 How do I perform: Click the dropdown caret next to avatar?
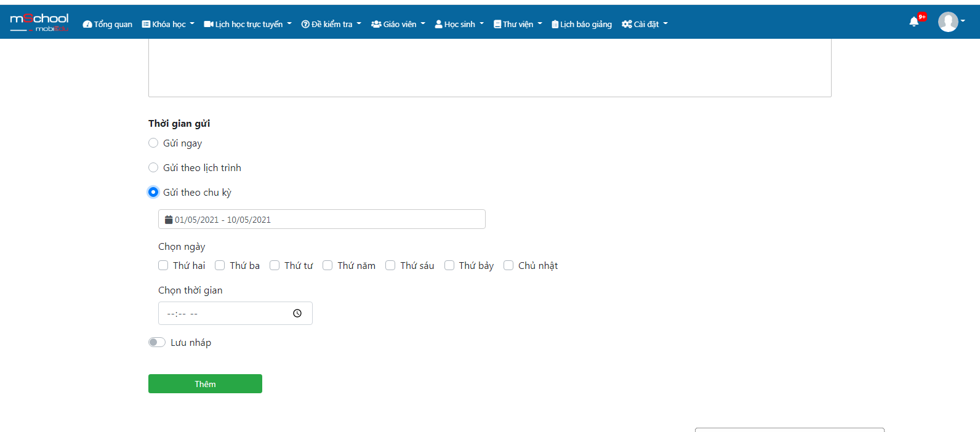coord(963,21)
